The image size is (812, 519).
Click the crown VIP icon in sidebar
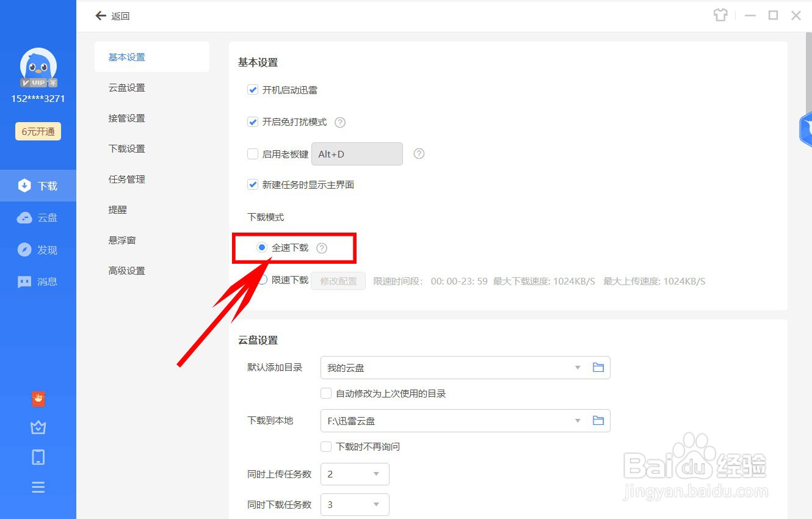38,427
